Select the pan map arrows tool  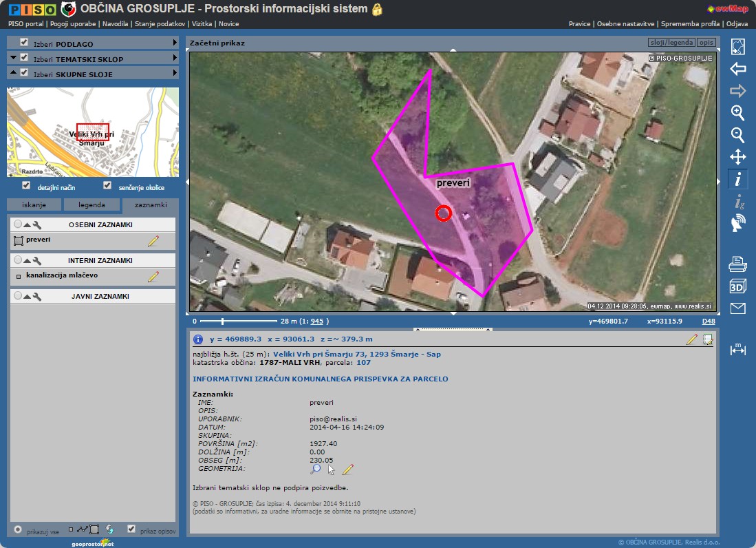pos(737,156)
